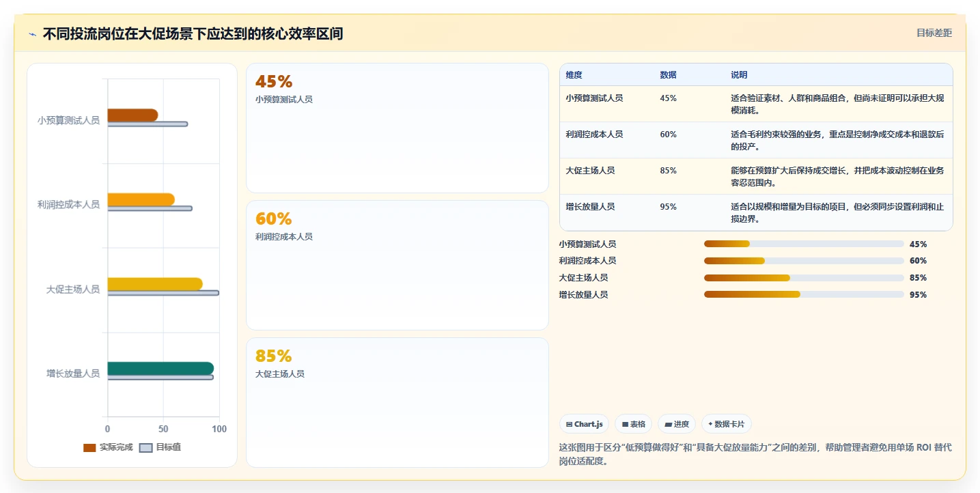
Task: Toggle the 实际完成 legend swatch
Action: pyautogui.click(x=90, y=448)
